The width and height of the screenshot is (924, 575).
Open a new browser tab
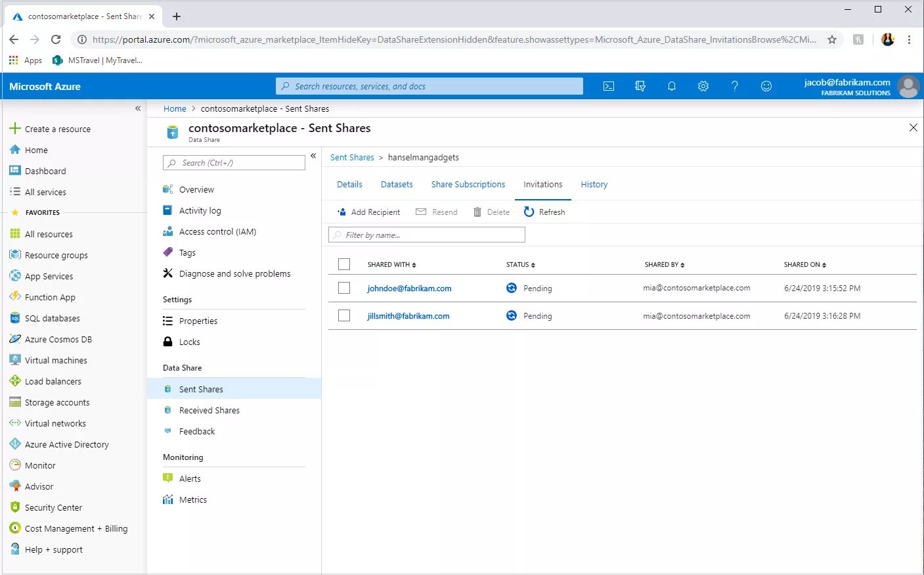click(177, 16)
